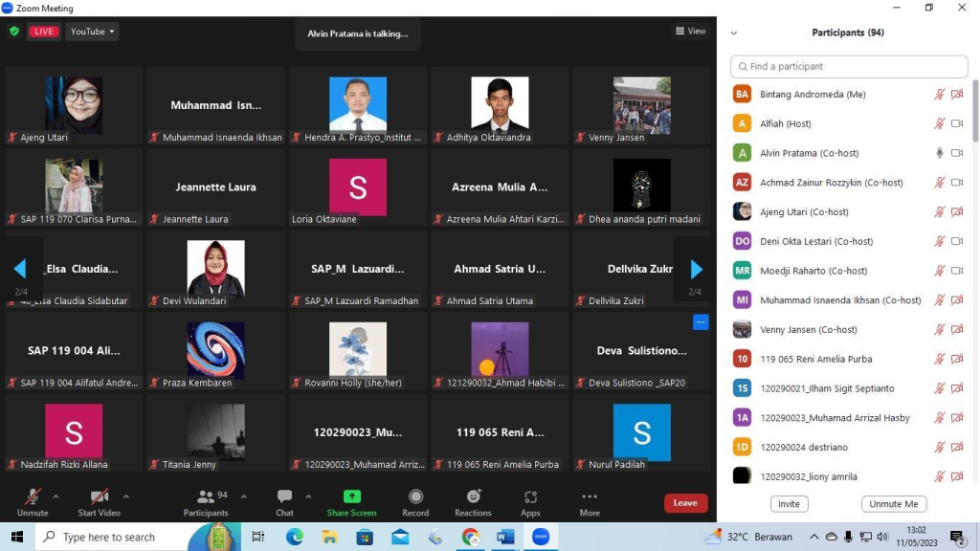Screen dimensions: 980x551
Task: Click microphone icon for Alvin Pratama
Action: tap(940, 153)
